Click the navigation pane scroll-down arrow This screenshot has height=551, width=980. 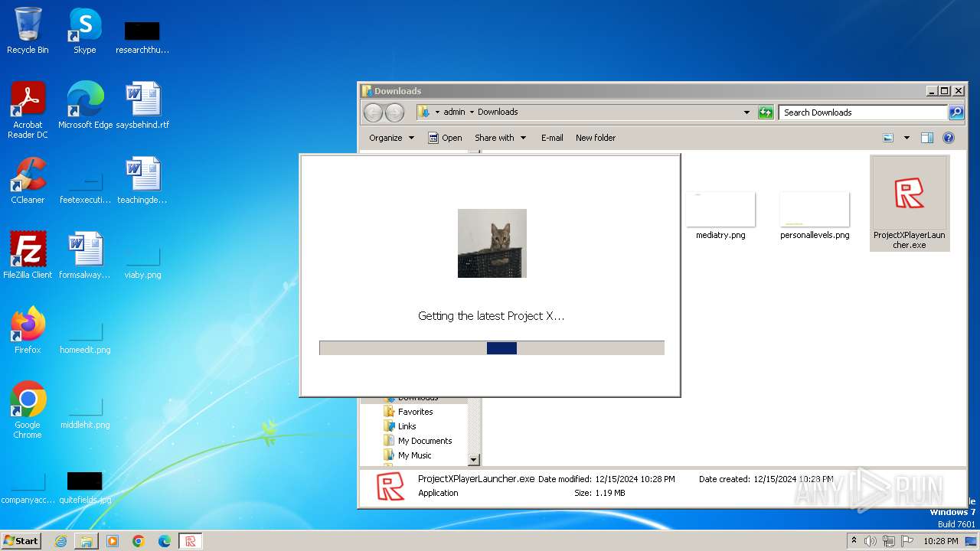[x=474, y=460]
